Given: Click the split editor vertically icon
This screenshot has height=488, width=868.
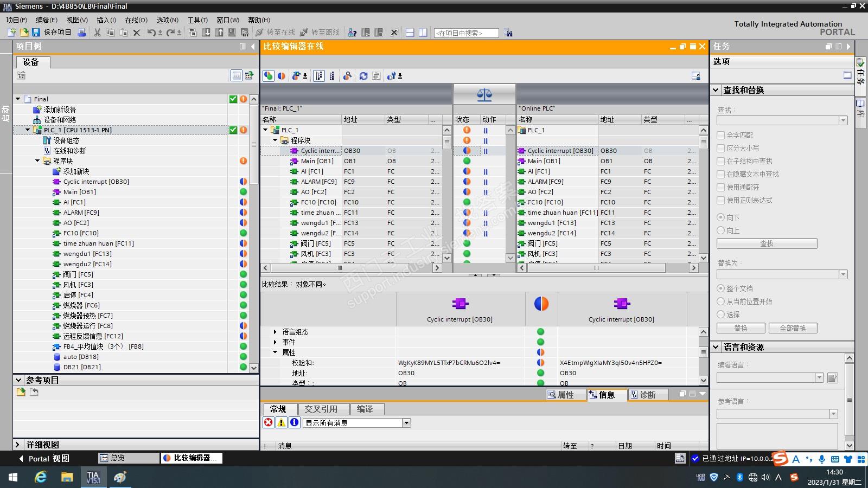Looking at the screenshot, I should (x=423, y=33).
